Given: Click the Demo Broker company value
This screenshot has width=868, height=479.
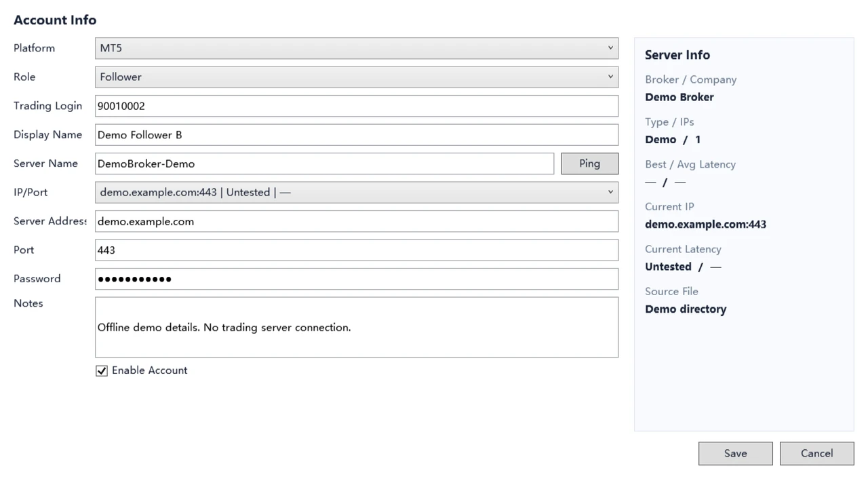Looking at the screenshot, I should click(679, 97).
